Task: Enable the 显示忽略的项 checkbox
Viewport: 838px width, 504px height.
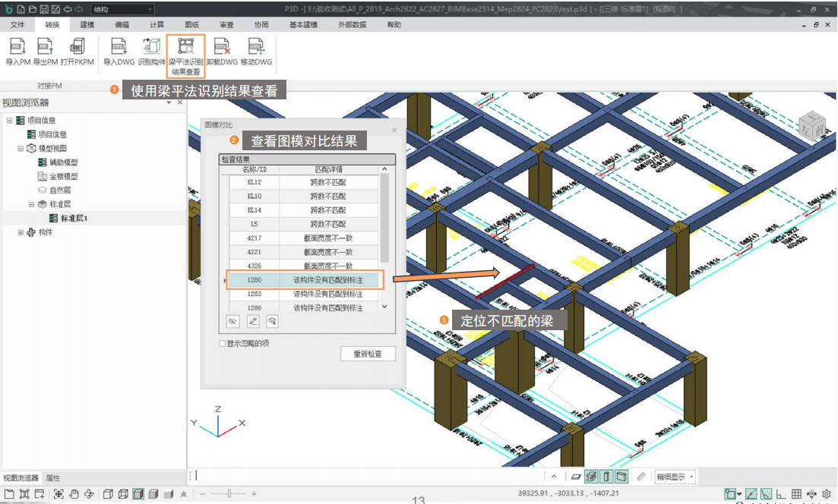Action: 222,344
